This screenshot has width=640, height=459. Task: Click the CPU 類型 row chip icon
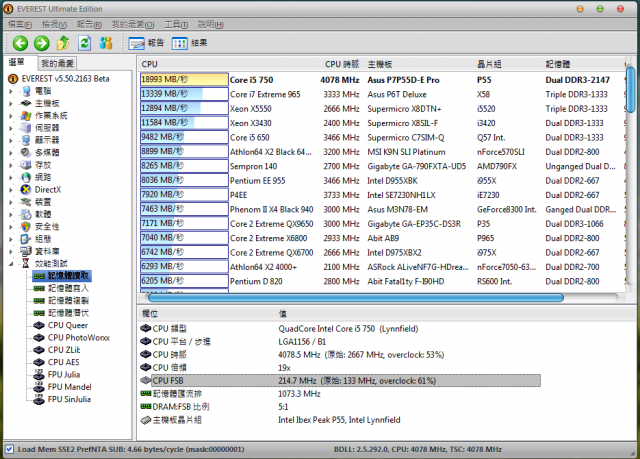point(145,328)
